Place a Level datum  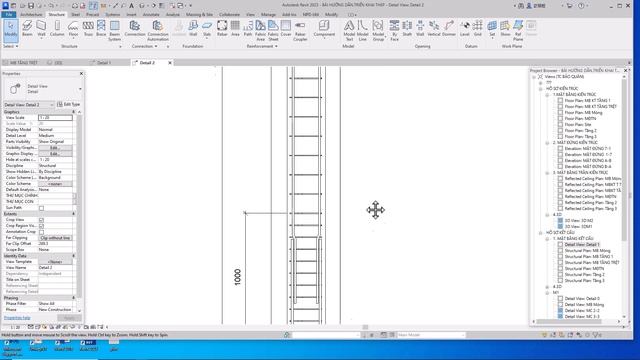[x=464, y=29]
